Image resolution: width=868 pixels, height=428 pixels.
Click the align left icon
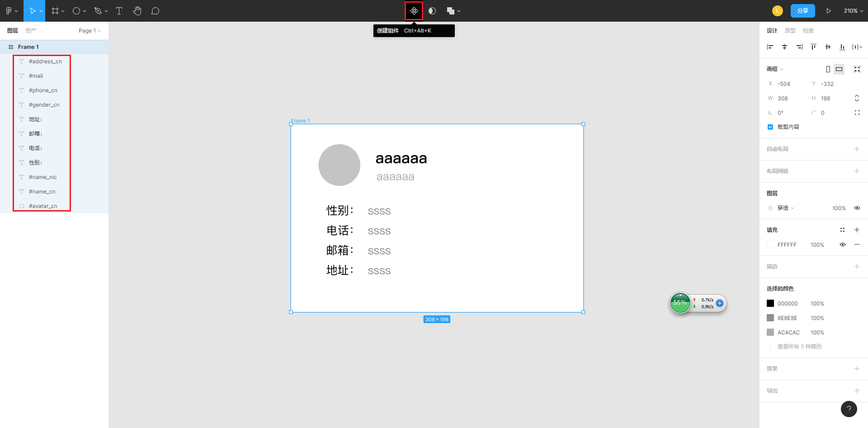tap(770, 47)
